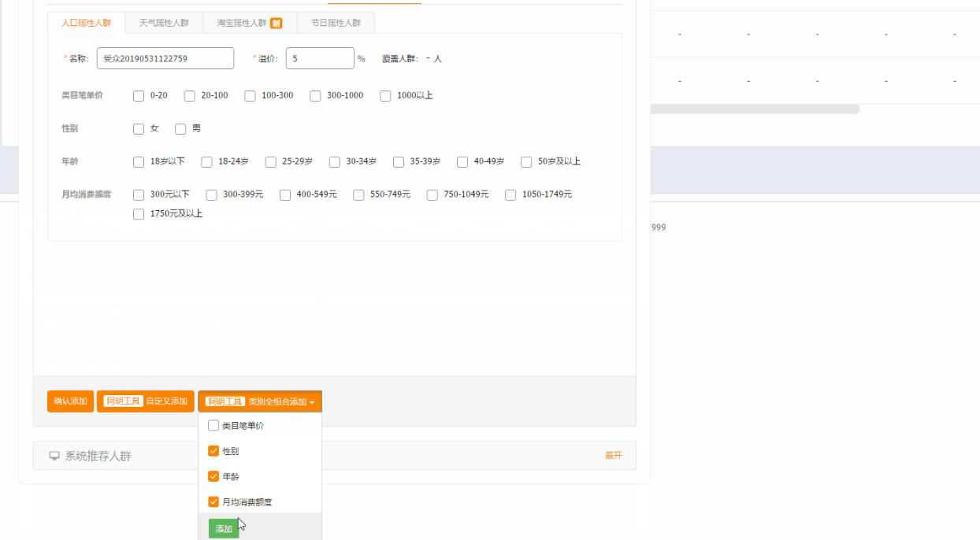Switch to the 节日属性人群 tab
This screenshot has width=980, height=540.
point(335,23)
